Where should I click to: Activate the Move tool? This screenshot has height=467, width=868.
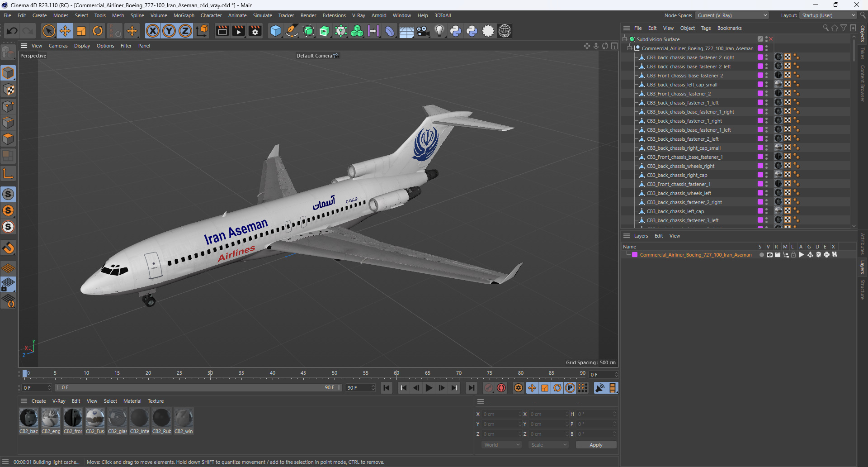(65, 31)
